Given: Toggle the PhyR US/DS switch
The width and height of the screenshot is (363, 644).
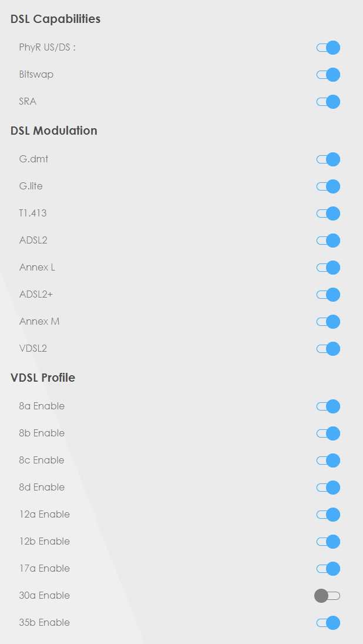Looking at the screenshot, I should coord(328,48).
